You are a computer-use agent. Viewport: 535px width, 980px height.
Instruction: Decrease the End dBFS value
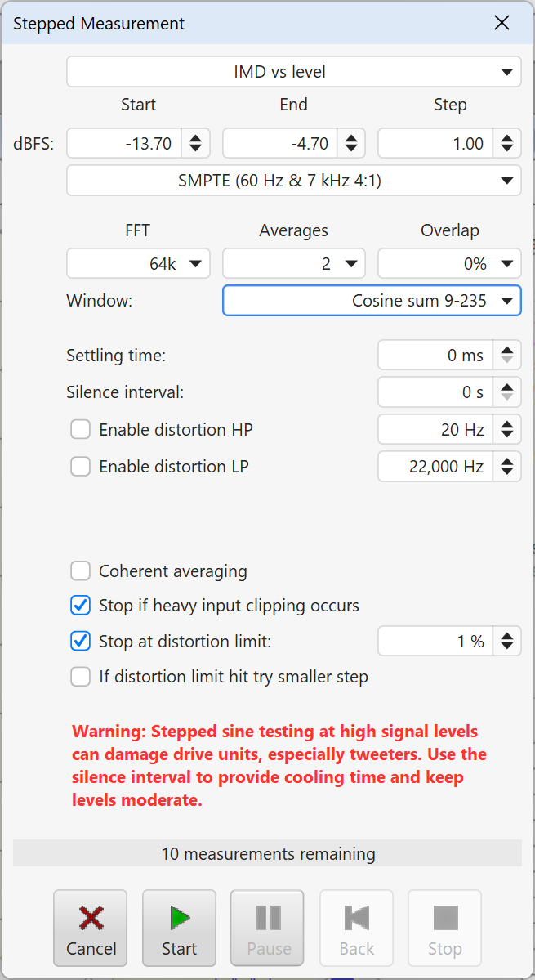(351, 148)
